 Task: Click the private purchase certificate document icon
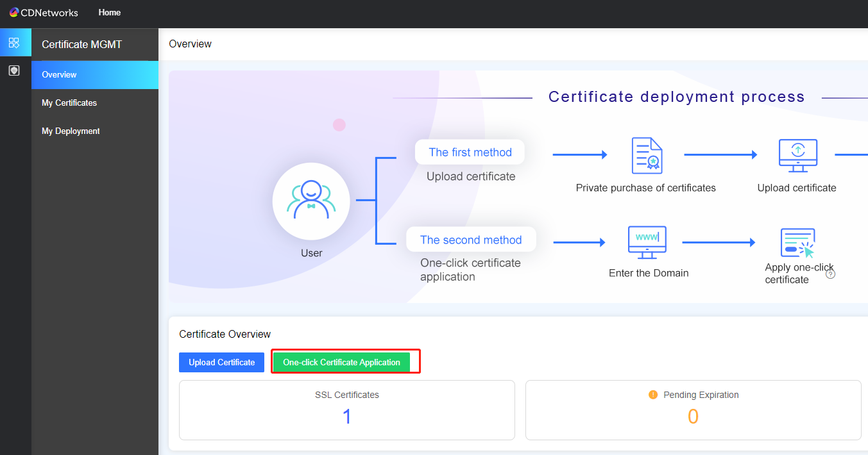point(647,155)
